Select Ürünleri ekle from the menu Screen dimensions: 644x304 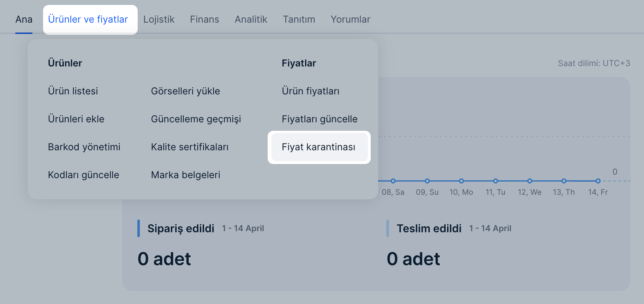(76, 119)
